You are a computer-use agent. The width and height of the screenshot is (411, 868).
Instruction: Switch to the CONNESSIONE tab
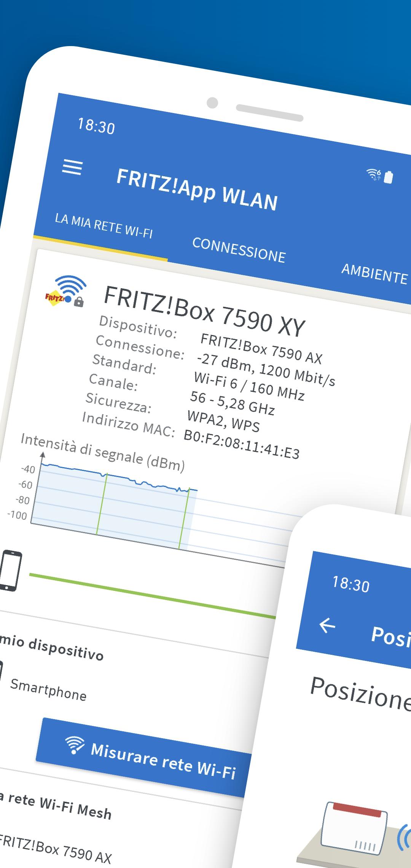(x=239, y=250)
